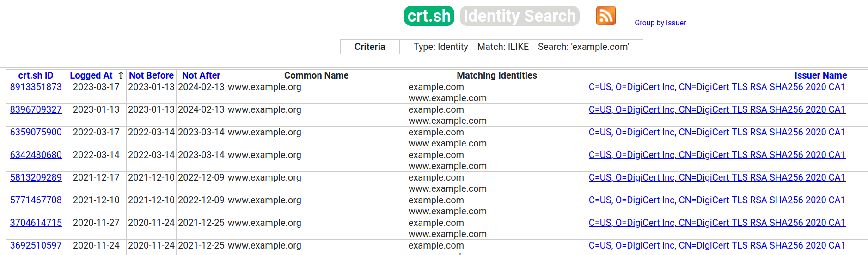The image size is (868, 255).
Task: Click the Logged At sort arrow
Action: tap(121, 75)
